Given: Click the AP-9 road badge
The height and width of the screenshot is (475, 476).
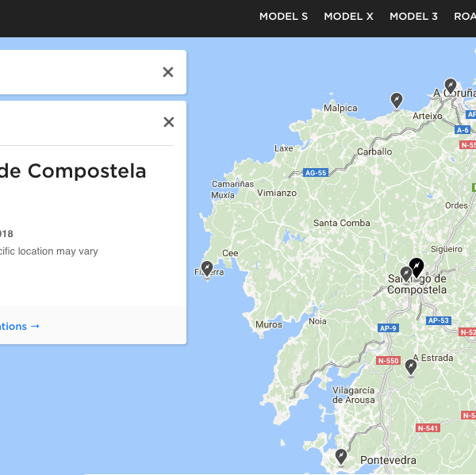Looking at the screenshot, I should 388,328.
